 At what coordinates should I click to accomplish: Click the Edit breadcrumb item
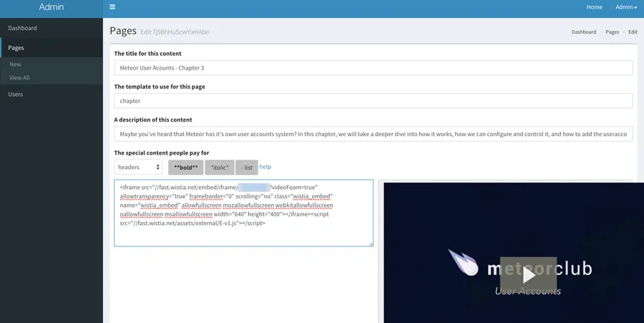tap(633, 32)
